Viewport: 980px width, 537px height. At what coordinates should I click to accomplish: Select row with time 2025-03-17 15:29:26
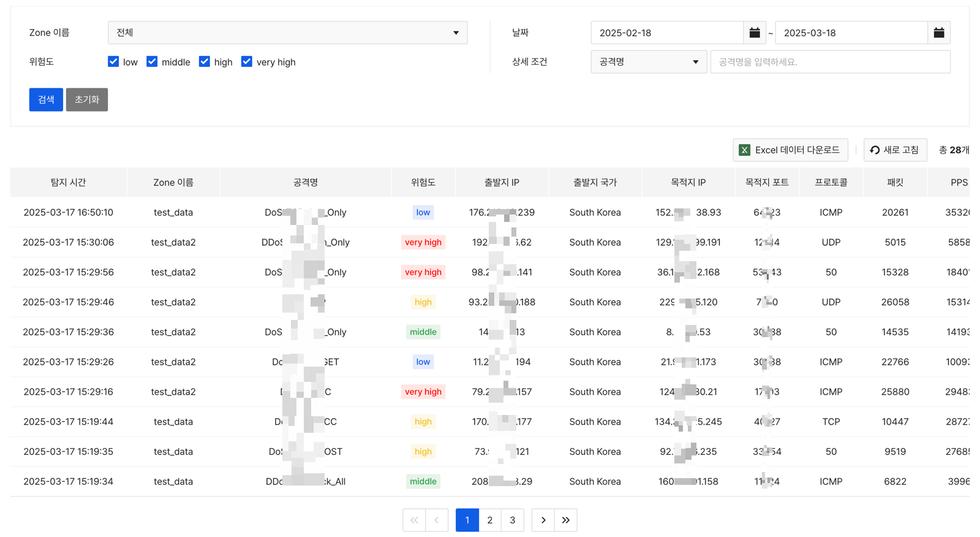click(x=490, y=362)
